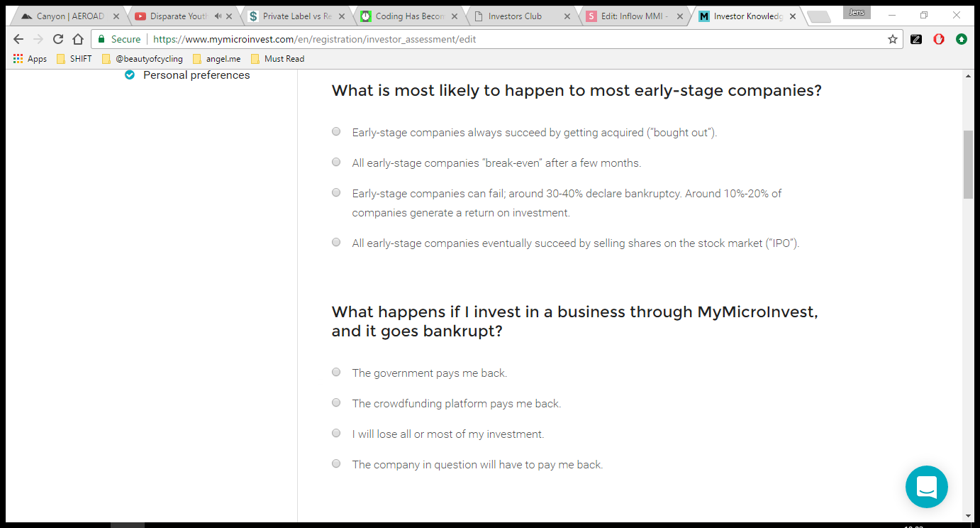980x528 pixels.
Task: Select 'succeed by selling shares (IPO)' option
Action: tap(336, 242)
